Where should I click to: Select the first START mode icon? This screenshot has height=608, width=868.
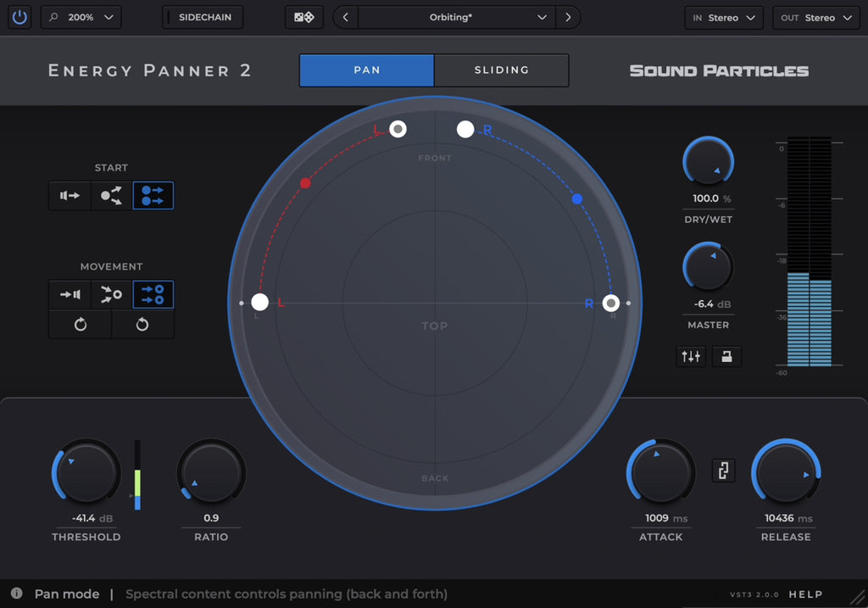coord(70,196)
